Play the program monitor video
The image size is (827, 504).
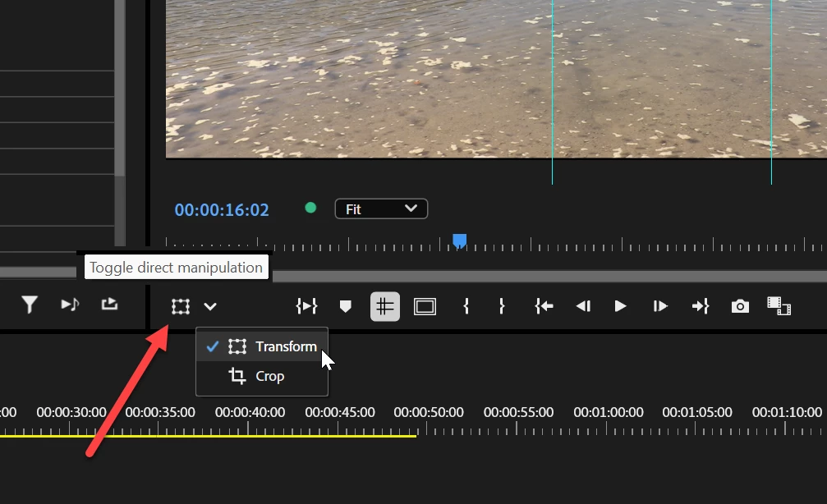coord(620,306)
